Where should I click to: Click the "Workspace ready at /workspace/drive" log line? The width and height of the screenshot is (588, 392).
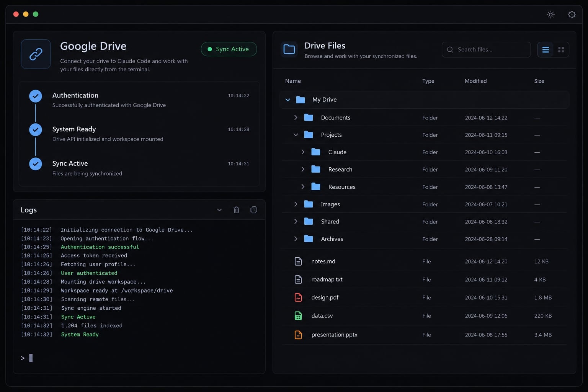(117, 291)
